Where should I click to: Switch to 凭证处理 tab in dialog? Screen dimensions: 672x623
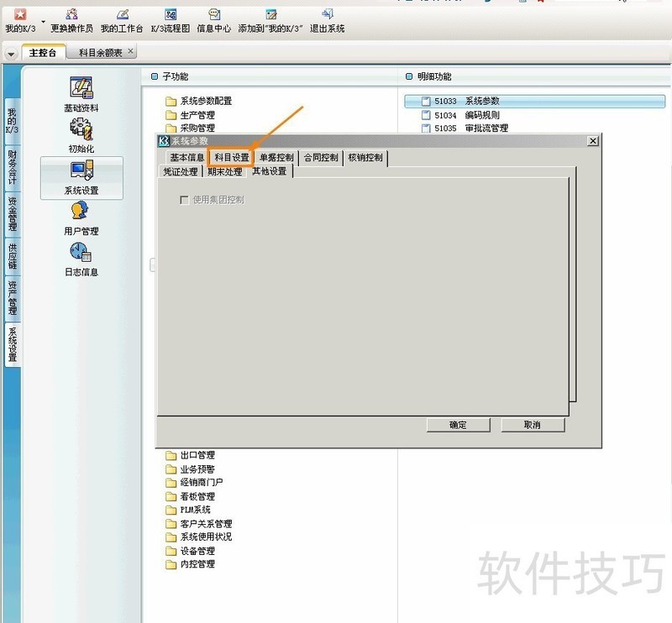181,171
